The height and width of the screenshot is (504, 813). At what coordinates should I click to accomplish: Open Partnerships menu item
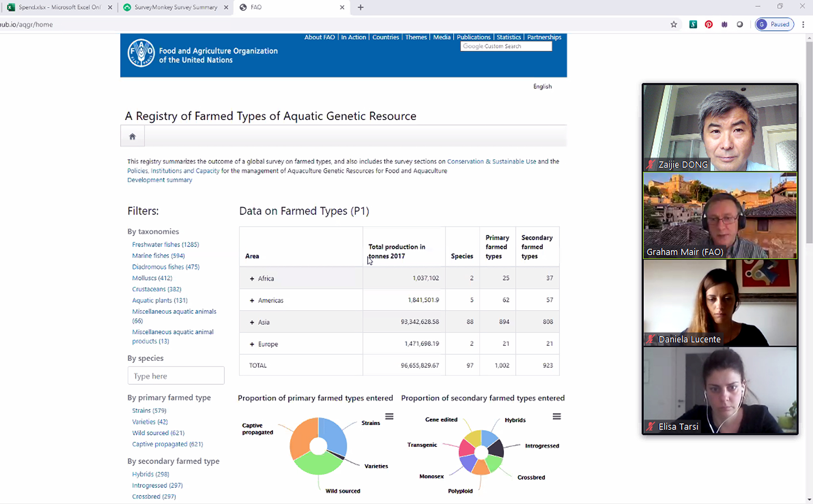[544, 37]
